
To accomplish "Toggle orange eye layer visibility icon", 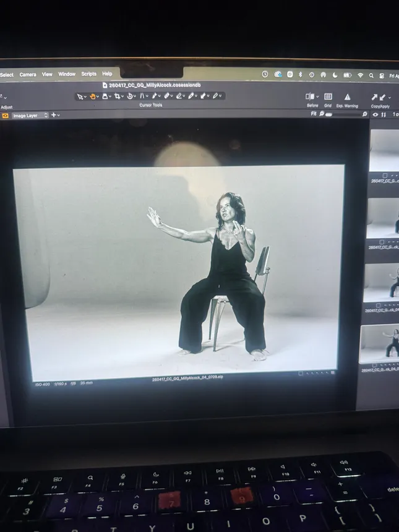I will pyautogui.click(x=5, y=116).
